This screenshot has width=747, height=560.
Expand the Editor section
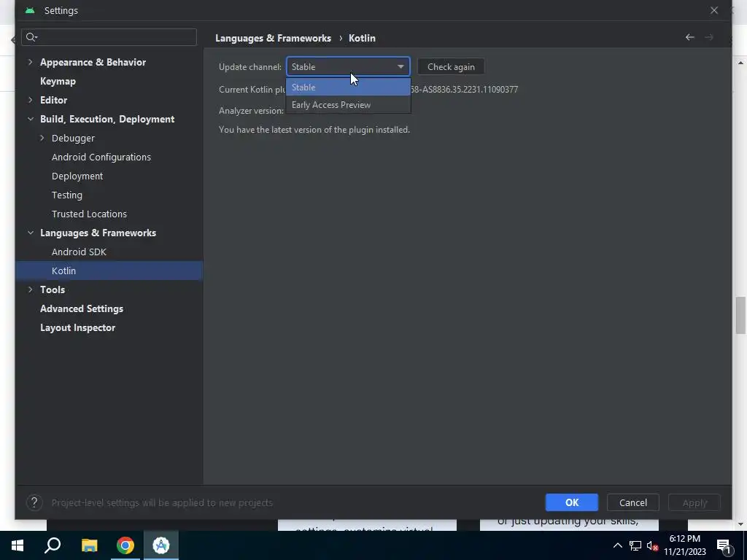(x=31, y=100)
